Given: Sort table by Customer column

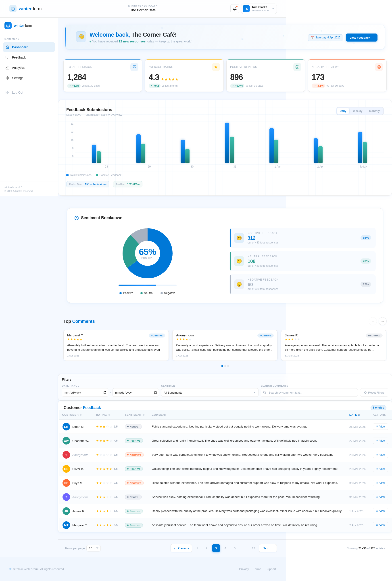Looking at the screenshot, I should click(x=72, y=415).
